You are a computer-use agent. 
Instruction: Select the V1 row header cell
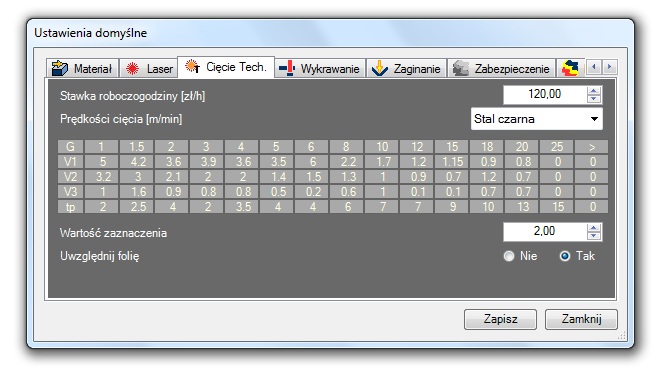[x=71, y=162]
